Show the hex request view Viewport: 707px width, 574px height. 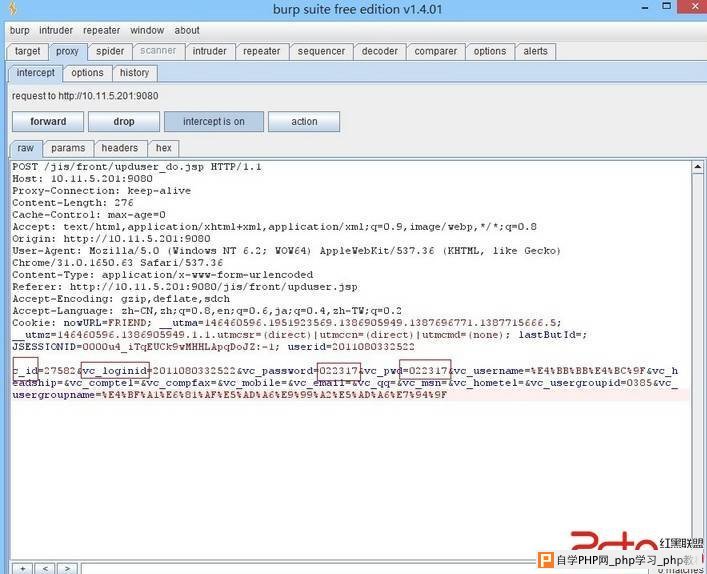coord(164,148)
